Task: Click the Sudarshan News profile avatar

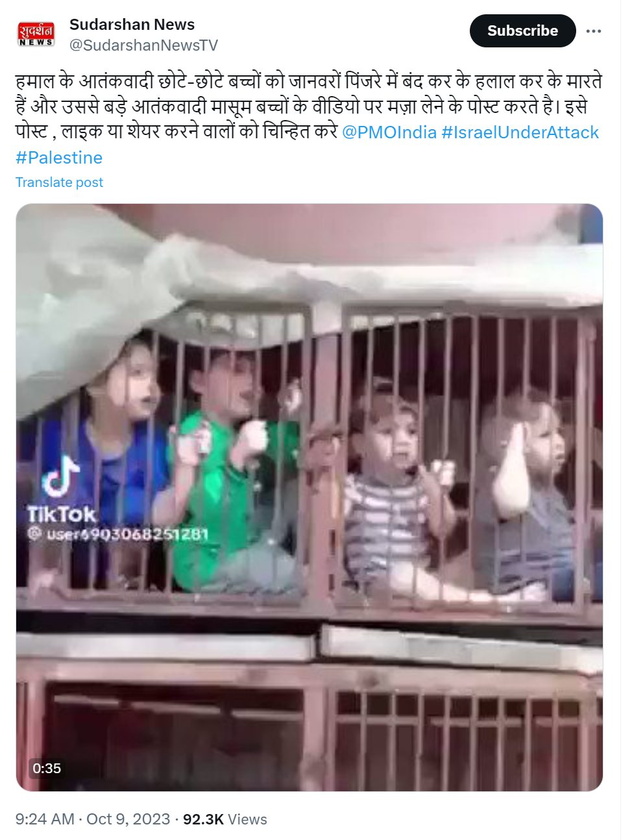Action: 36,34
